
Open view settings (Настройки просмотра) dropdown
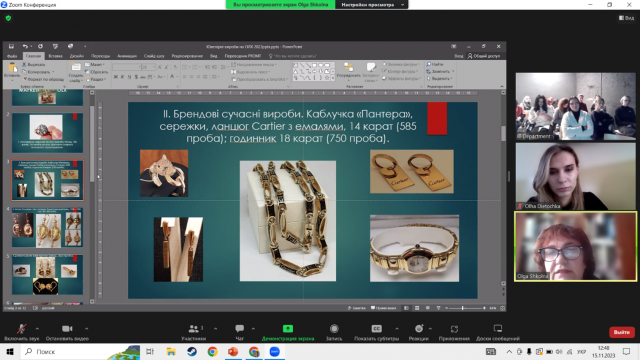click(371, 4)
